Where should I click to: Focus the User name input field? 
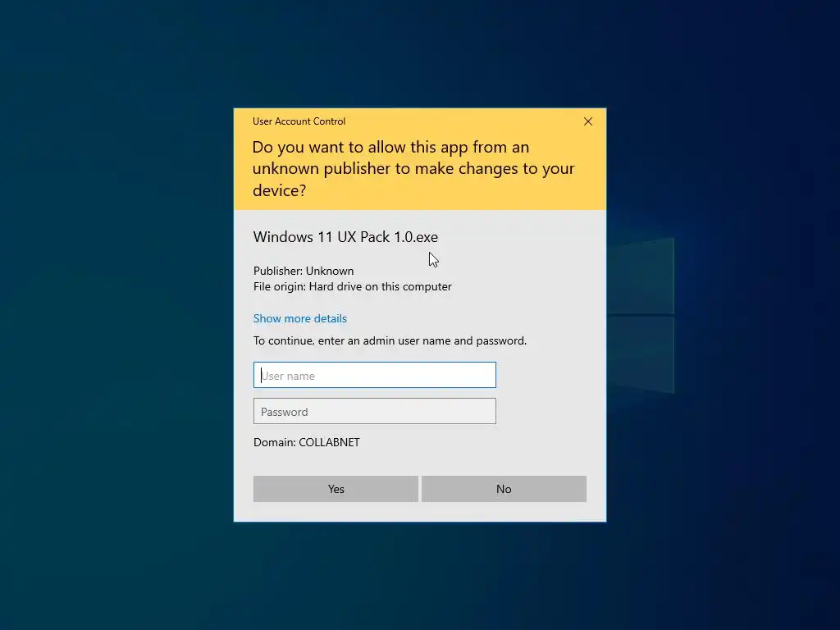coord(374,375)
